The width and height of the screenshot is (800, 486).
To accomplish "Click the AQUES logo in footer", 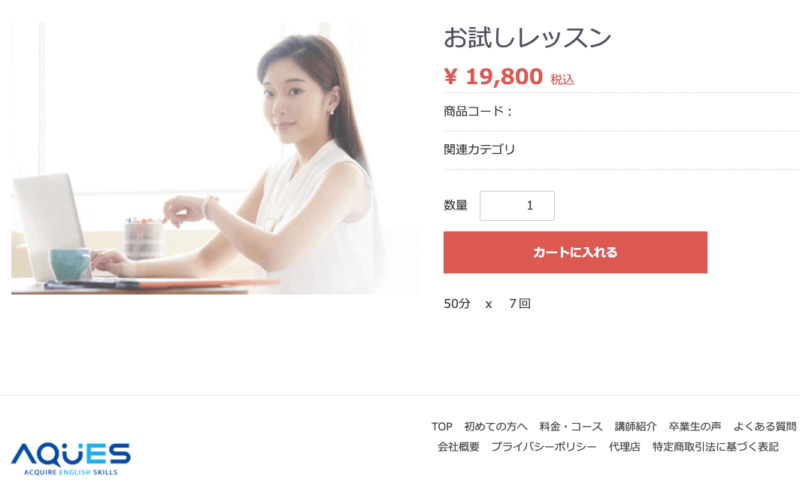I will [71, 458].
